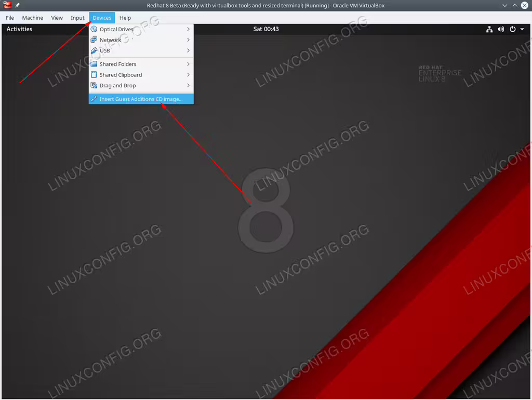This screenshot has width=532, height=400.
Task: Select the USB entry
Action: coord(141,50)
